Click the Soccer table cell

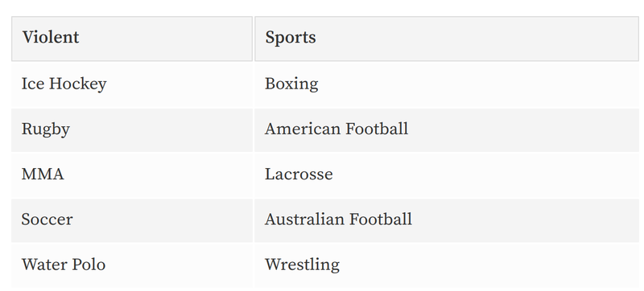132,220
